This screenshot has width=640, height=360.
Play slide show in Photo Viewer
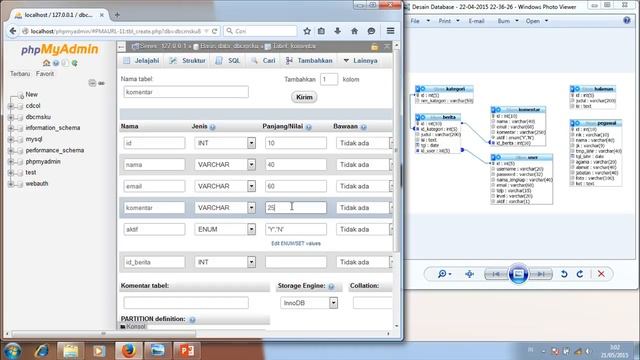518,274
